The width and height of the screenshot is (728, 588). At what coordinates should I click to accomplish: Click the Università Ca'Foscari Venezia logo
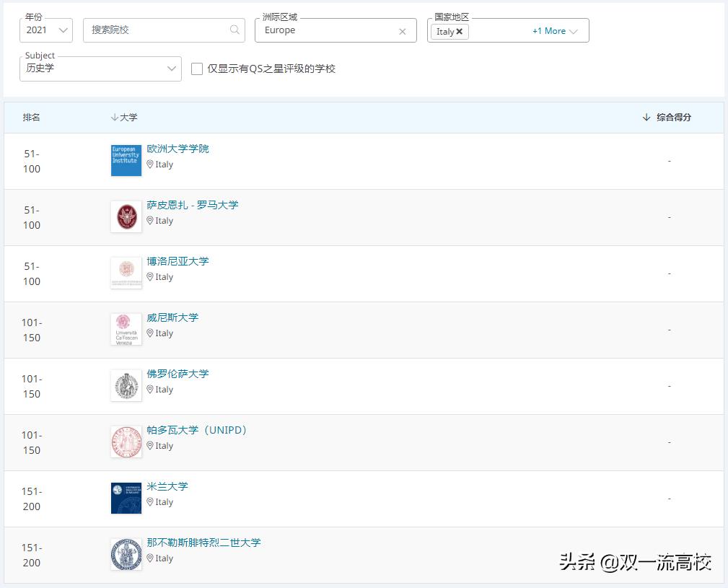[126, 329]
